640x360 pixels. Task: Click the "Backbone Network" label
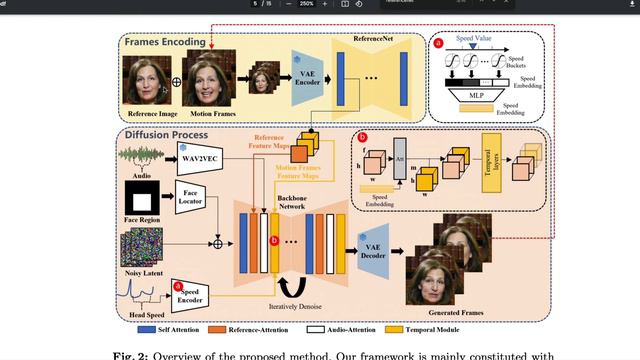click(x=292, y=202)
